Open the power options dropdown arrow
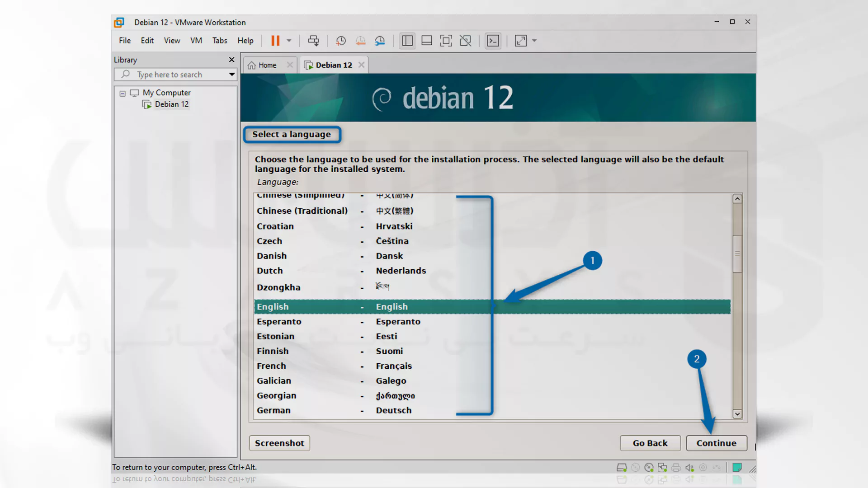The height and width of the screenshot is (488, 868). tap(289, 41)
